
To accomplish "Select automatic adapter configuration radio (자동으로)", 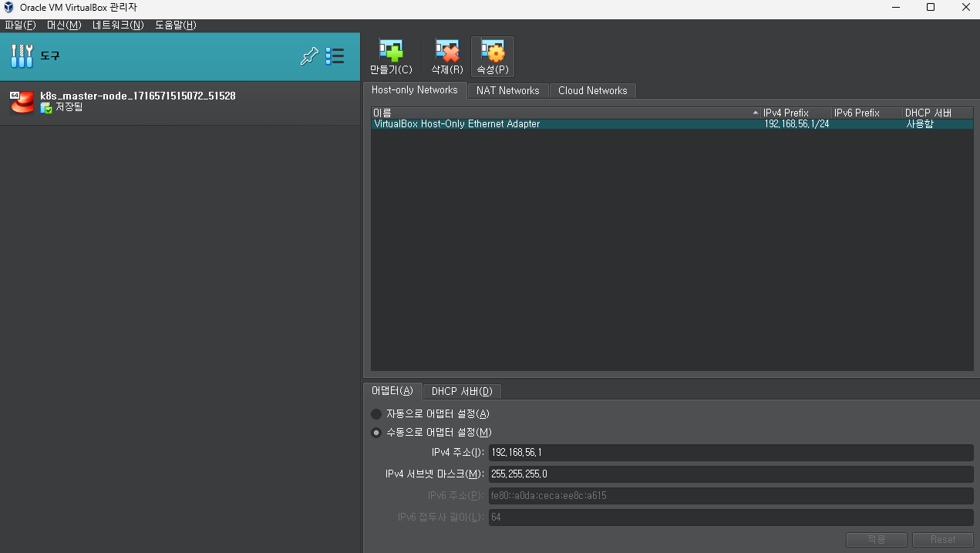I will [x=376, y=414].
